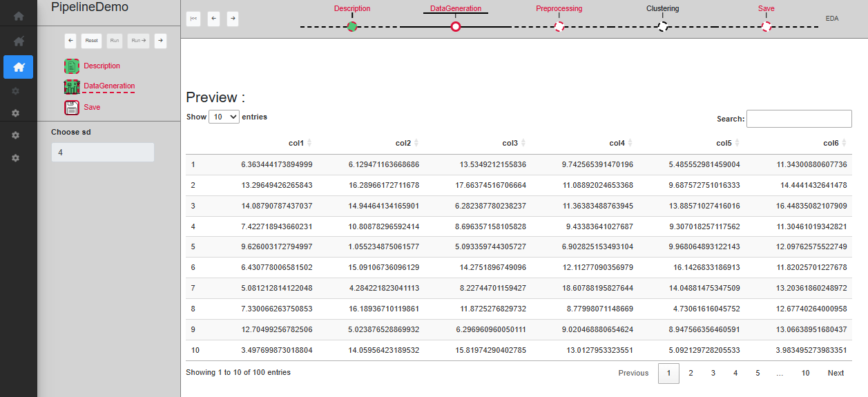
Task: Sort table by col5 arrows
Action: (x=737, y=143)
